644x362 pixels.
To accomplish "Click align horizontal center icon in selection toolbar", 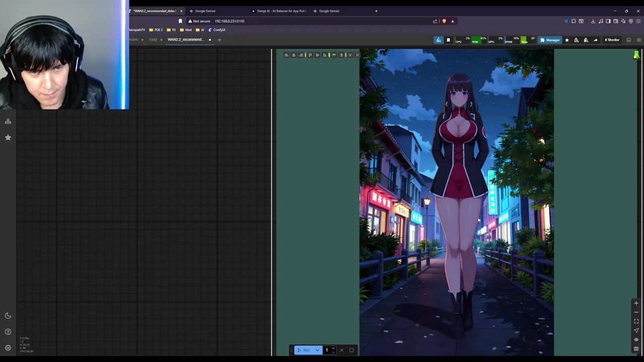I will pyautogui.click(x=294, y=55).
